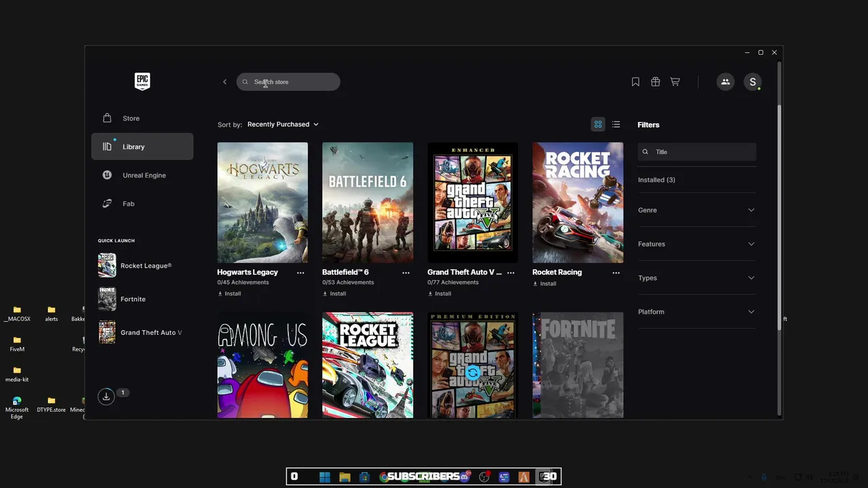Open Unreal Engine in the sidebar
Viewport: 868px width, 488px height.
(x=142, y=175)
